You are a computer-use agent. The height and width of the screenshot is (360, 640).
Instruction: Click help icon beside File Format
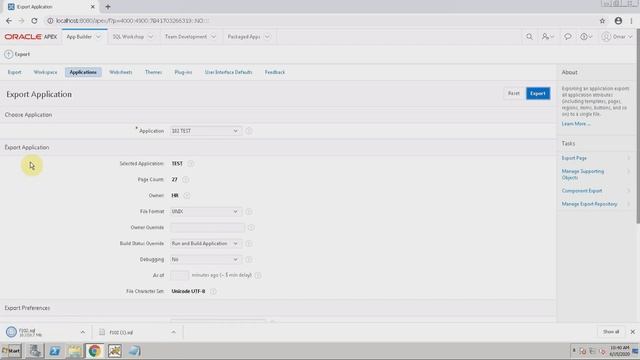tap(249, 211)
